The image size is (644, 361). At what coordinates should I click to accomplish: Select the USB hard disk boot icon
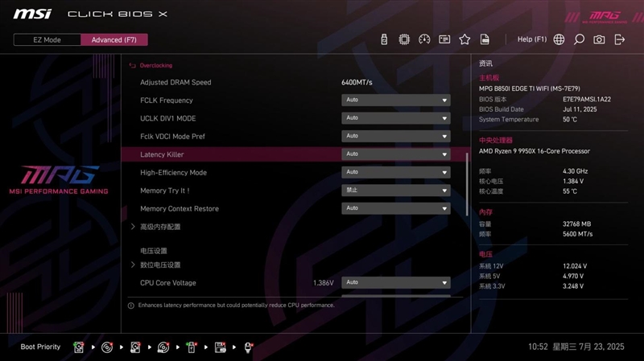tap(135, 347)
